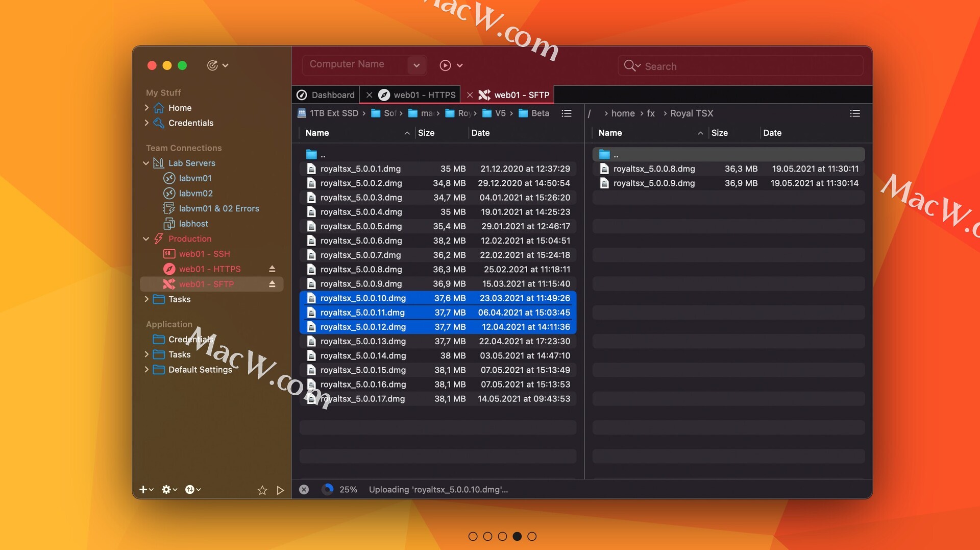Close the web01 - SFTP tab

470,95
